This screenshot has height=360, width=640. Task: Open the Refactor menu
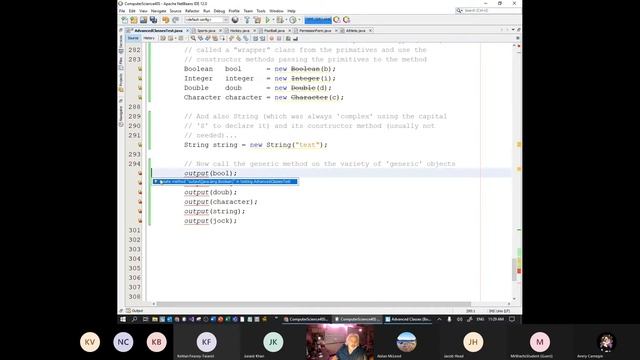point(192,11)
